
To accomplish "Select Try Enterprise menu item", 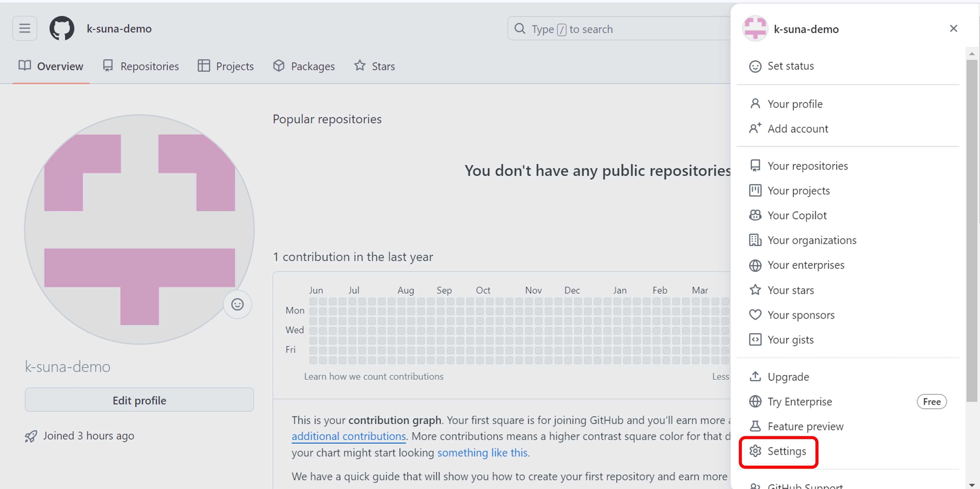I will (x=848, y=402).
